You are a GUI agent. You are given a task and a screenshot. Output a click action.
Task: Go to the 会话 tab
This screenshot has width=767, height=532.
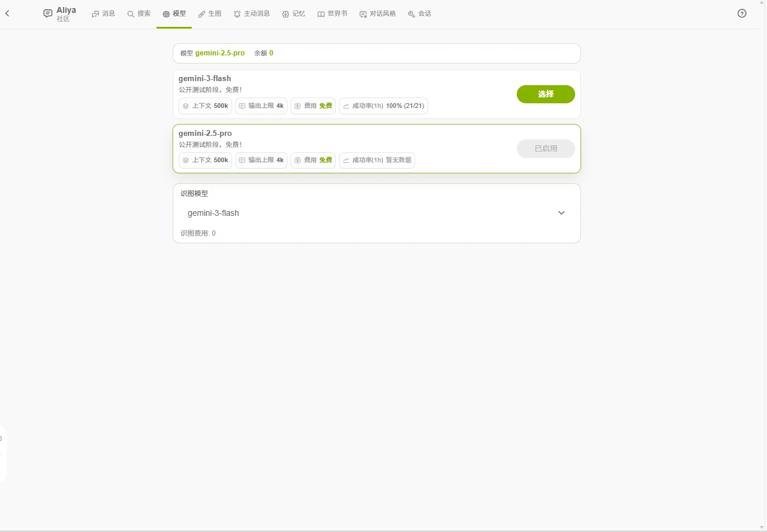[419, 13]
